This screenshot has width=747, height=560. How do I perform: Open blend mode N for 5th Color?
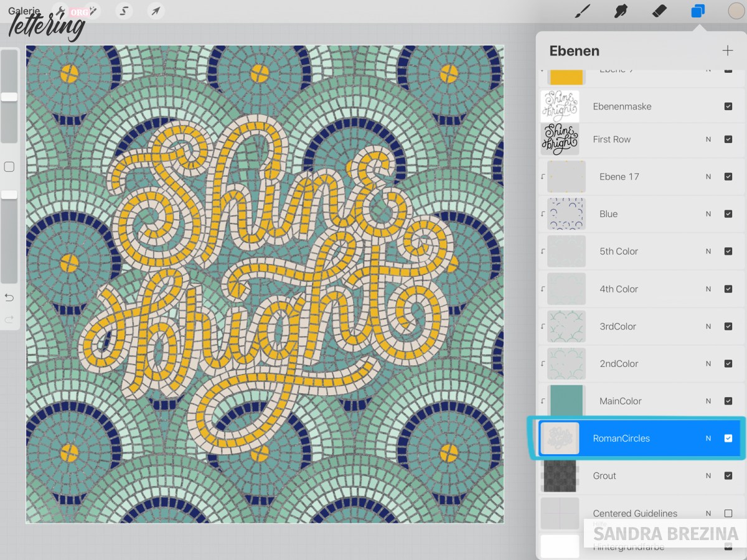(708, 251)
